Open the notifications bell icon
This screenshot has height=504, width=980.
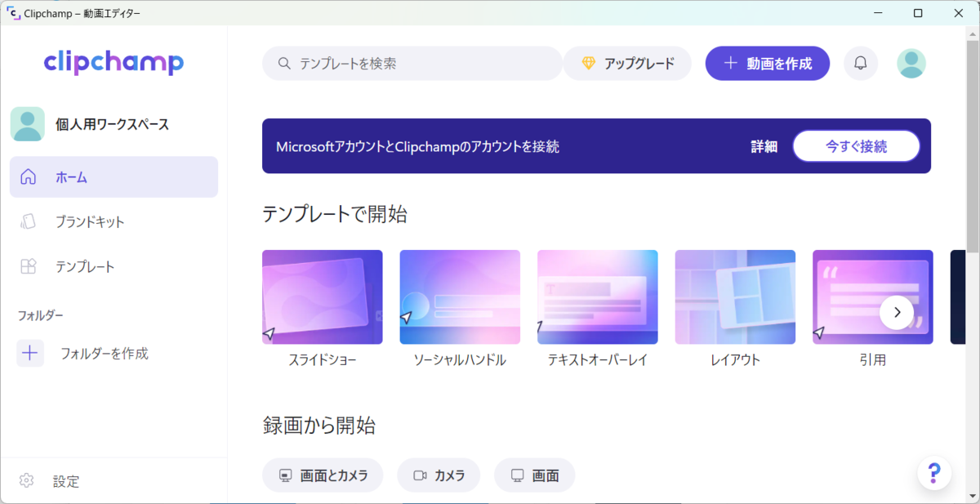click(861, 63)
